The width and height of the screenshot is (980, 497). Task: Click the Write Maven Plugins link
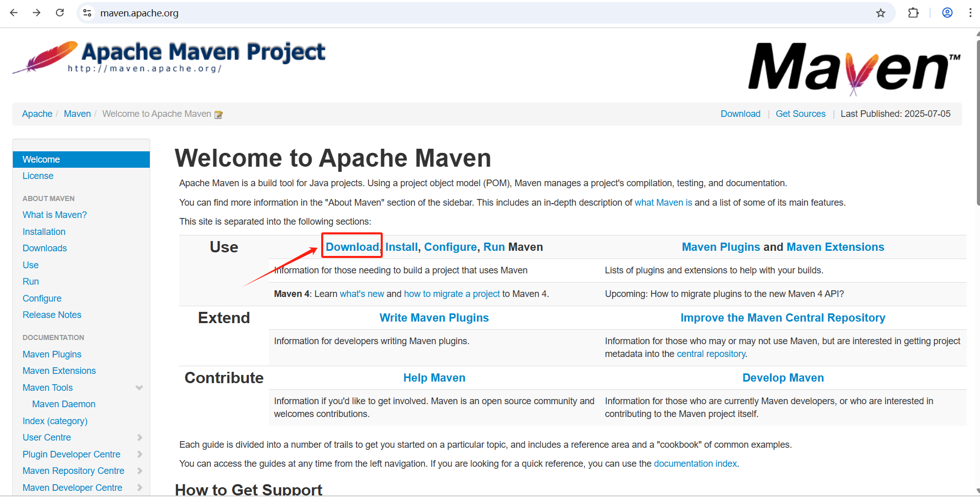point(434,317)
